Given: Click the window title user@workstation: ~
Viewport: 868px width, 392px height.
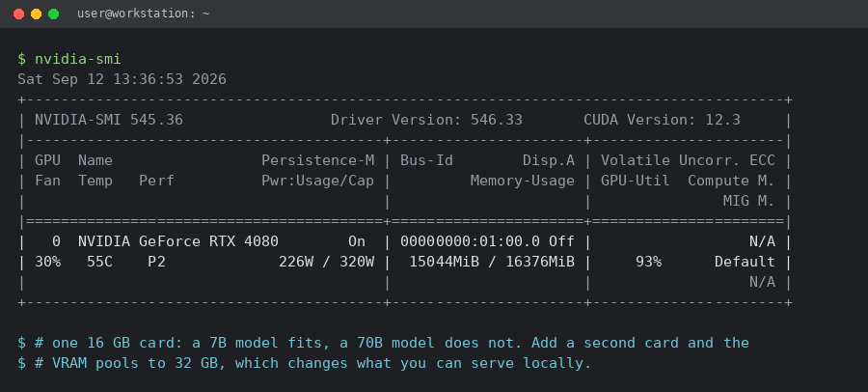Looking at the screenshot, I should (144, 14).
